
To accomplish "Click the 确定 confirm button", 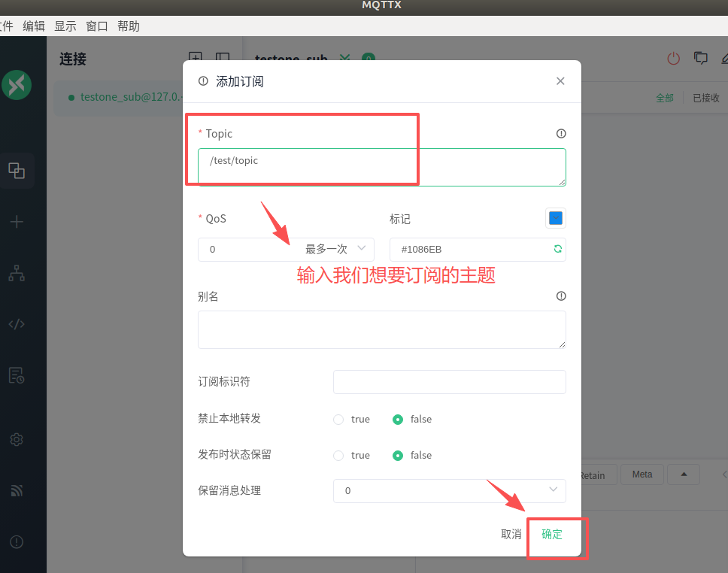I will [552, 535].
